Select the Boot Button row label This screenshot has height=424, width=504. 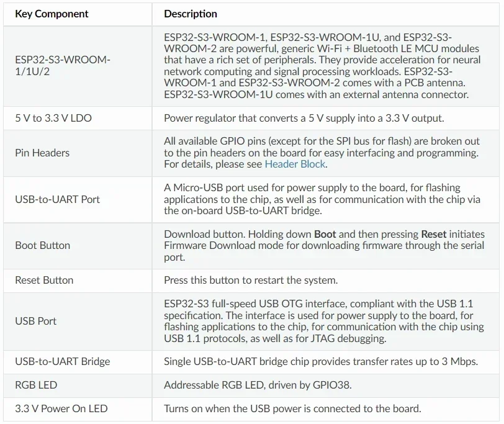pyautogui.click(x=42, y=245)
